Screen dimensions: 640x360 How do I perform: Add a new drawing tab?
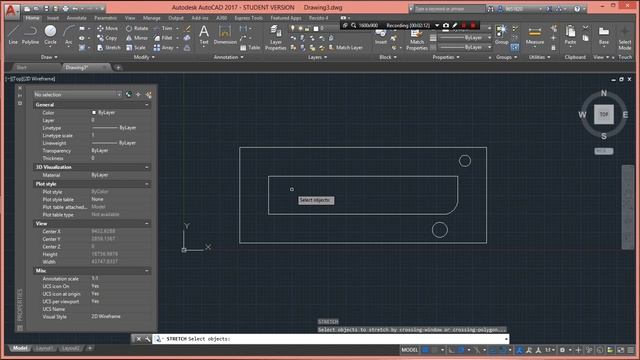[118, 67]
